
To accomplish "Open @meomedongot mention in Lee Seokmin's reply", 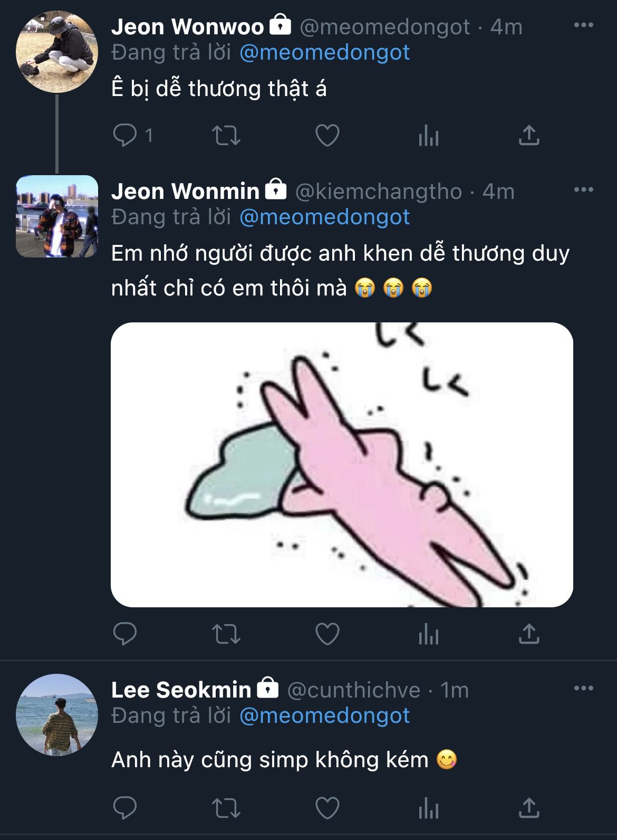I will coord(324,716).
